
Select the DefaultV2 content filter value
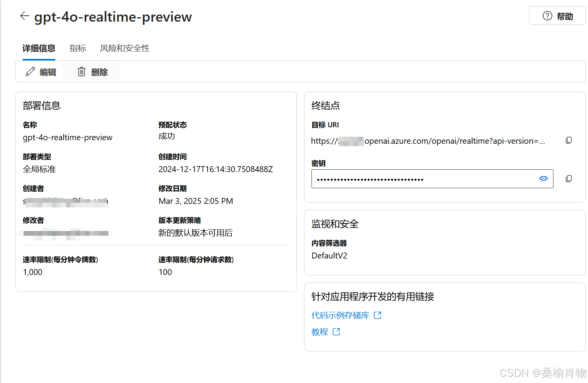[x=330, y=256]
